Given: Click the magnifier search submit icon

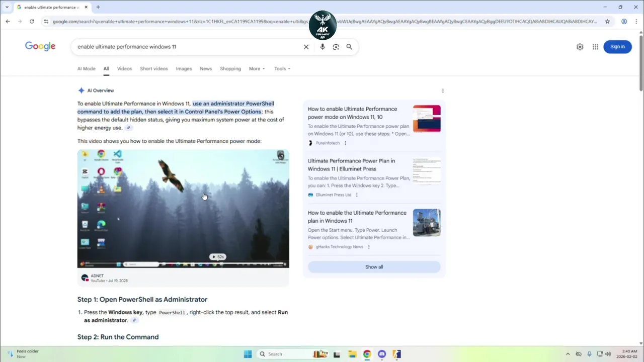Looking at the screenshot, I should coord(349,47).
